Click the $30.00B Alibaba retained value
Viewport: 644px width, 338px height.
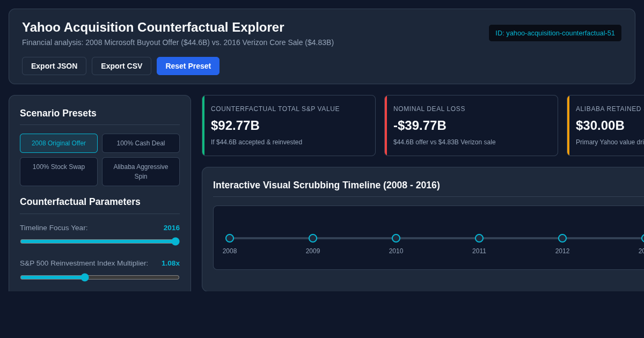tap(600, 126)
